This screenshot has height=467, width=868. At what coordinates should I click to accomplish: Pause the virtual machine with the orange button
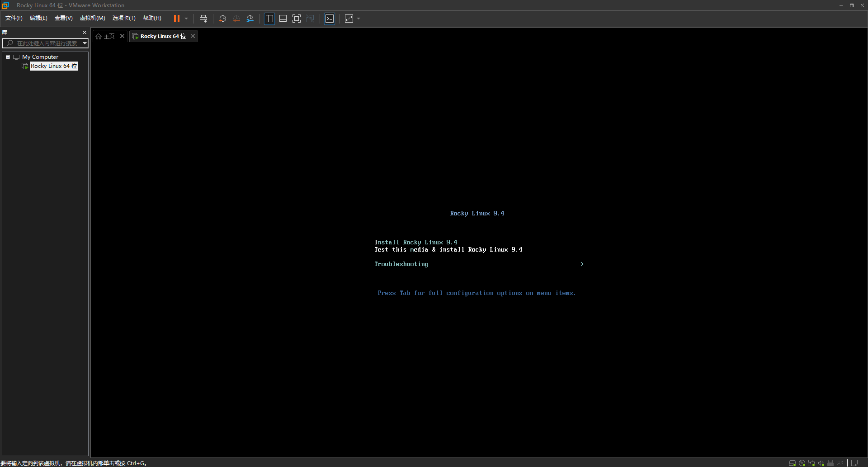pos(177,19)
